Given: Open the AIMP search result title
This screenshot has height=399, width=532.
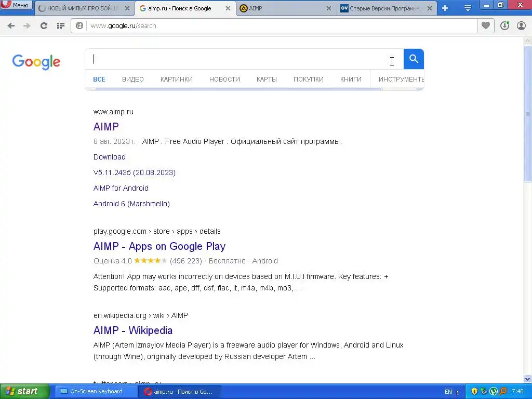Looking at the screenshot, I should coord(106,127).
